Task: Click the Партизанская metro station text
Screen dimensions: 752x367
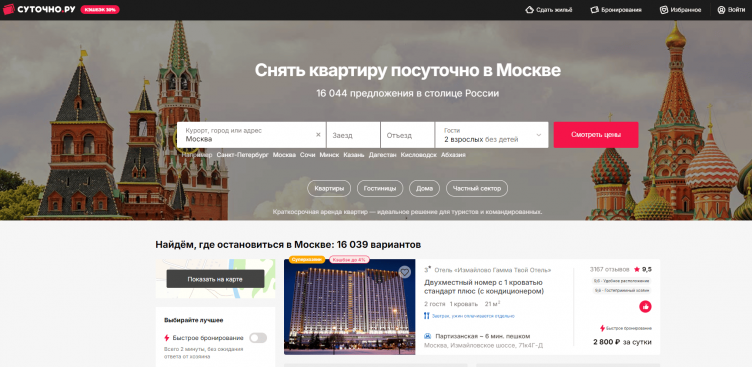Action: coord(482,336)
